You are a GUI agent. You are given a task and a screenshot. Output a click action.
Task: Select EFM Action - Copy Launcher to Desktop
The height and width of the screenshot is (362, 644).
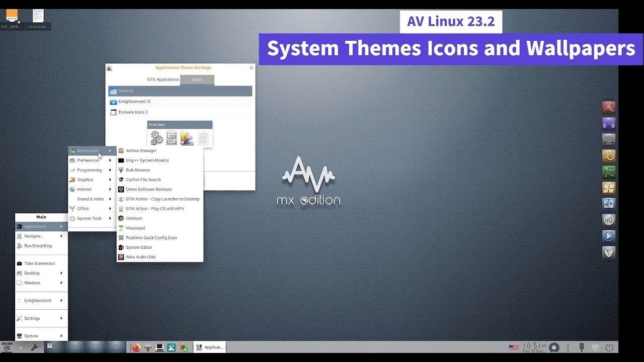pos(160,199)
